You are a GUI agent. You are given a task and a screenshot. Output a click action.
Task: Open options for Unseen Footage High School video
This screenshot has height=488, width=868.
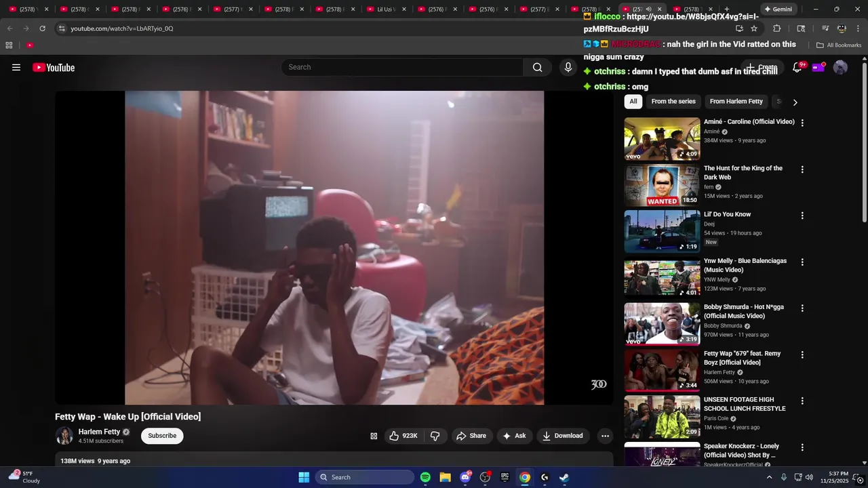(x=802, y=401)
